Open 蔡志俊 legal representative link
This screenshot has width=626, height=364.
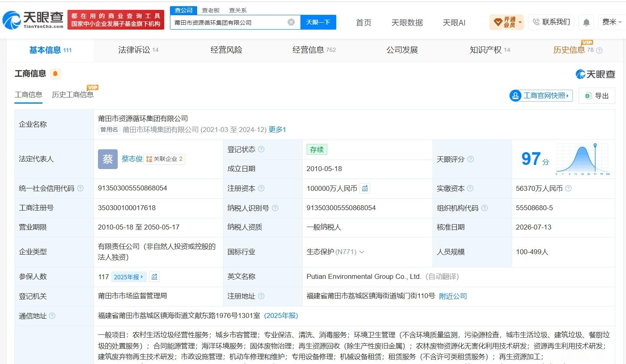132,159
